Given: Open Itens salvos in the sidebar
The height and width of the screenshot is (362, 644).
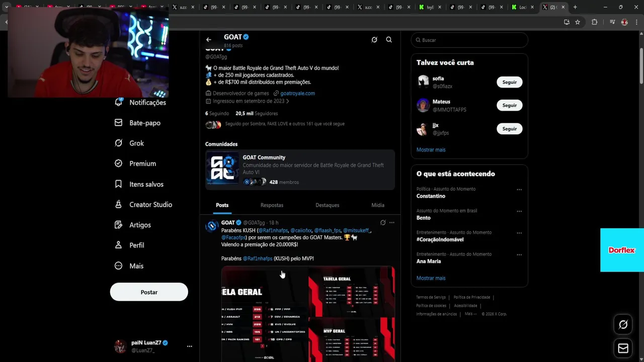Looking at the screenshot, I should pyautogui.click(x=139, y=184).
